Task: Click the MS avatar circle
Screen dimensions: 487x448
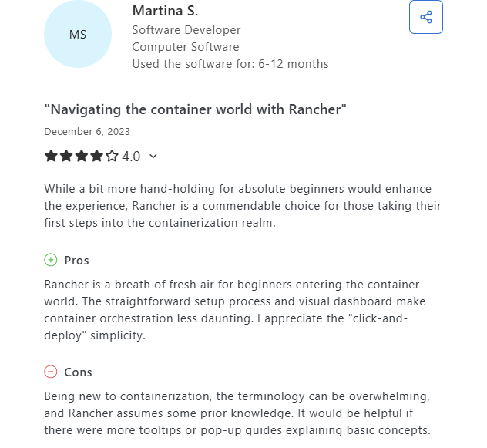Action: [x=78, y=34]
